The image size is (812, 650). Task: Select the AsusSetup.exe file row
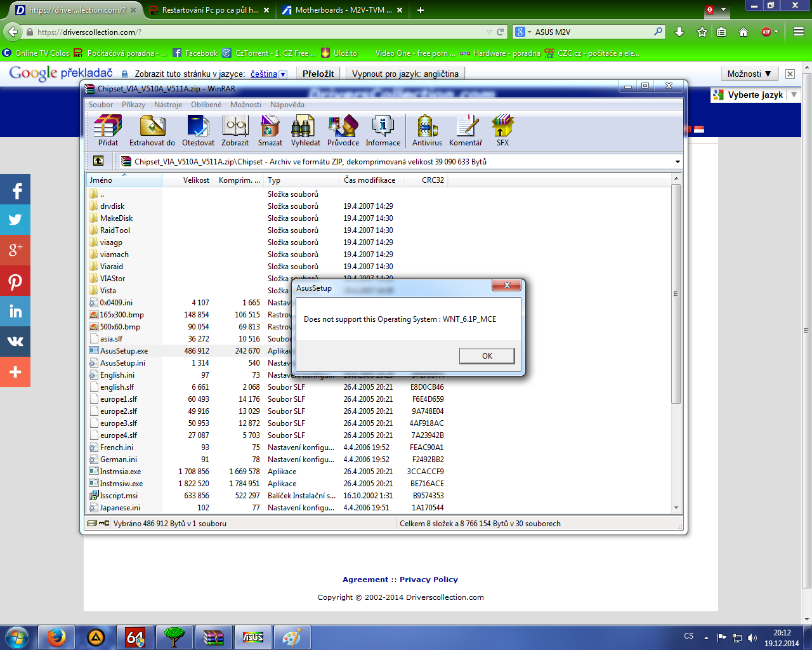266,351
